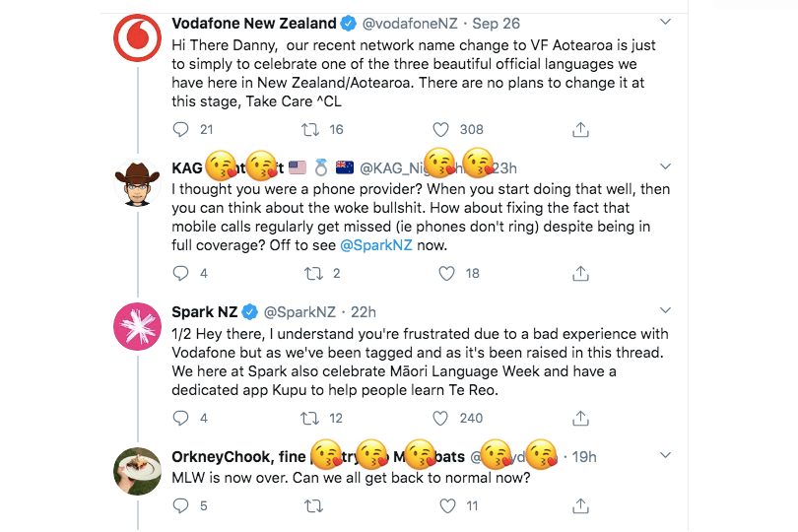
Task: Open OrkneyChook tweet's dropdown chevron
Action: pos(666,456)
